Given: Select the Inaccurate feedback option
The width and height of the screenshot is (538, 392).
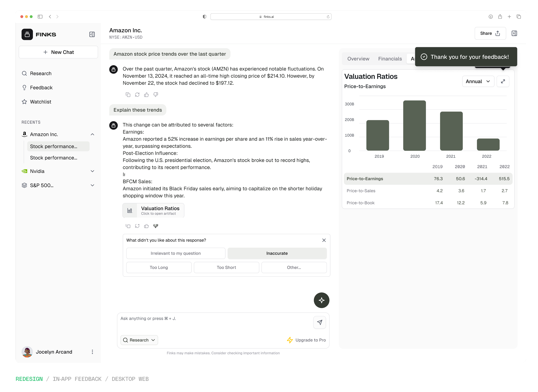Looking at the screenshot, I should point(277,253).
